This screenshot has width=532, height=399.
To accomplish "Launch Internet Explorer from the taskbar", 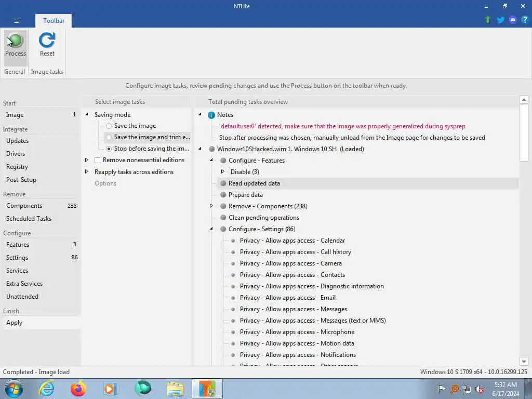I will tap(46, 389).
